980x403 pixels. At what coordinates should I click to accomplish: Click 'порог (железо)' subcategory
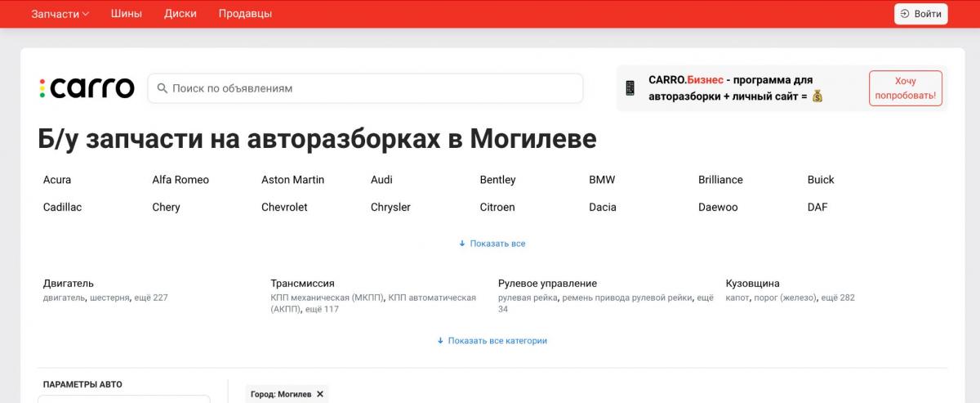(784, 298)
